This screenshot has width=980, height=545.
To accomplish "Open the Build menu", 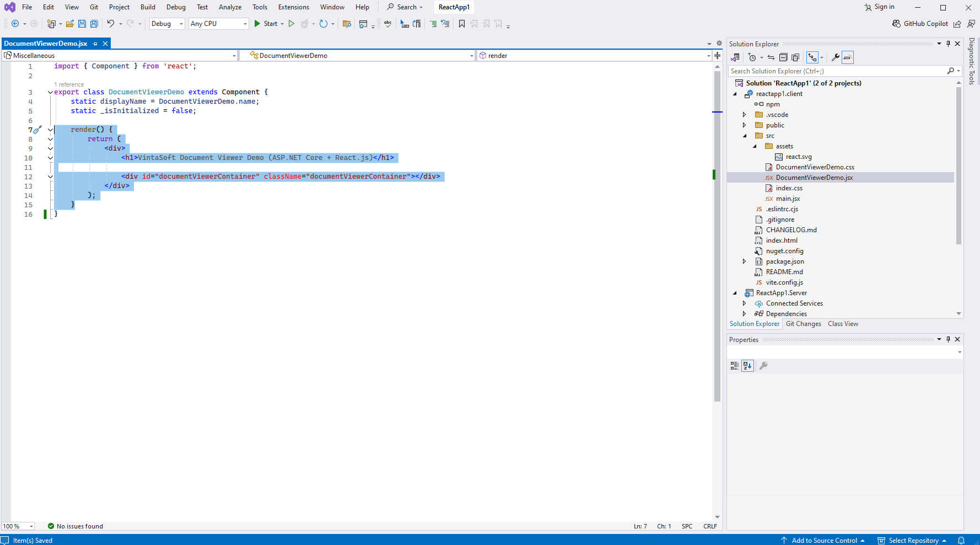I will 148,7.
